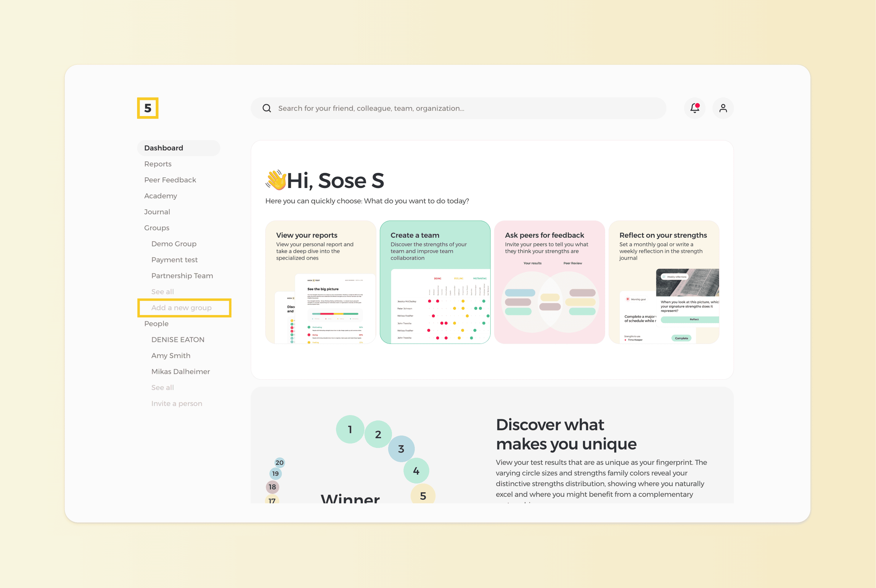Click the waving hand emoji
This screenshot has width=876, height=588.
click(x=276, y=180)
